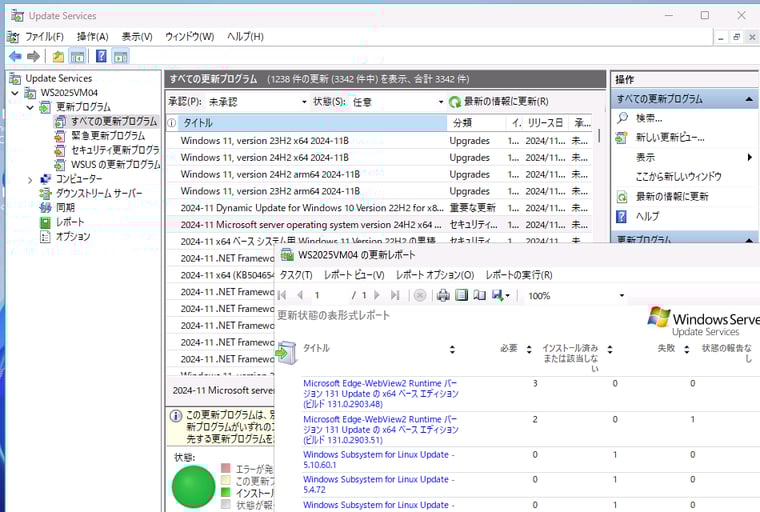This screenshot has width=760, height=512.
Task: Sort by the 分類 column header
Action: click(475, 123)
